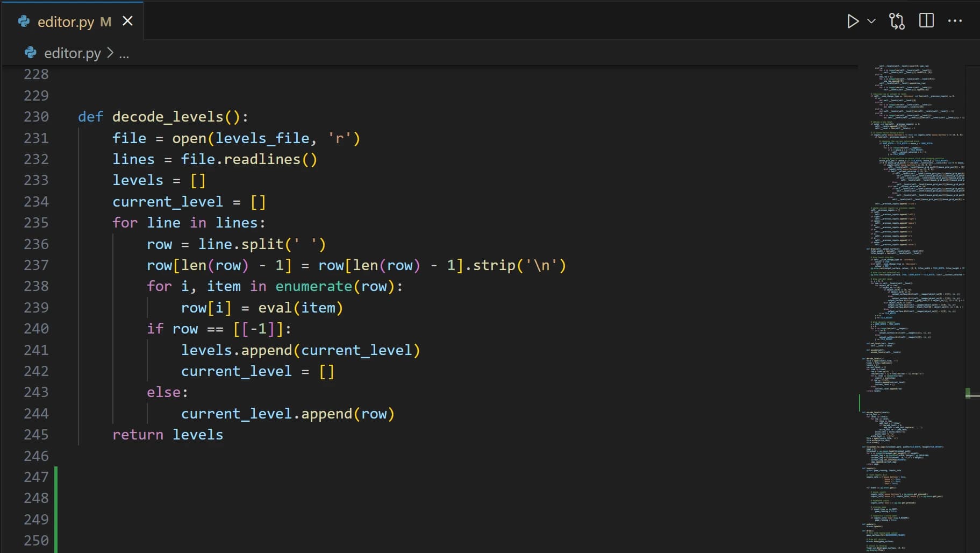This screenshot has width=980, height=553.
Task: Close the editor.py tab
Action: click(x=127, y=21)
